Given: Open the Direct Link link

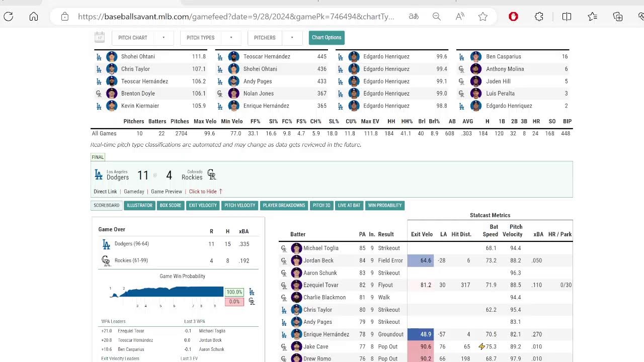Looking at the screenshot, I should tap(105, 192).
